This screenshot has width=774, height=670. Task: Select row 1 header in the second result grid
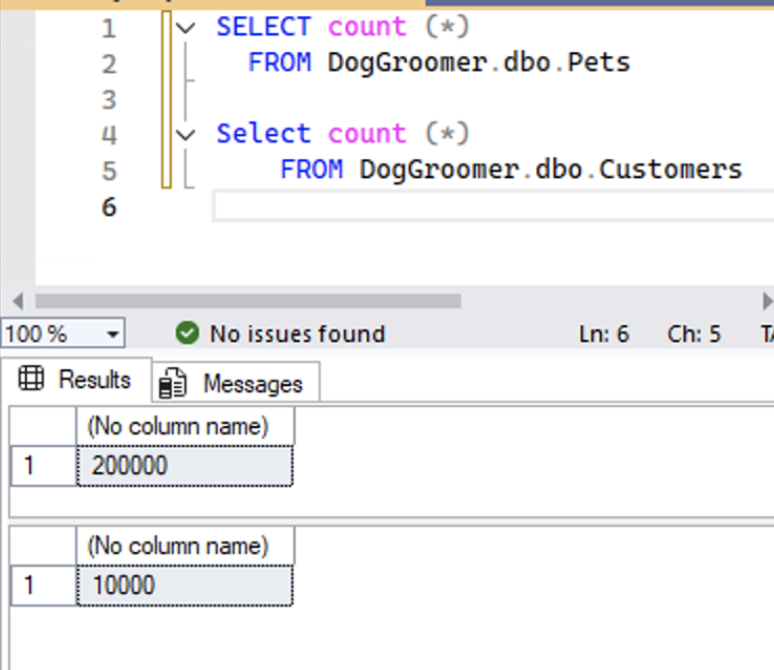click(x=43, y=585)
